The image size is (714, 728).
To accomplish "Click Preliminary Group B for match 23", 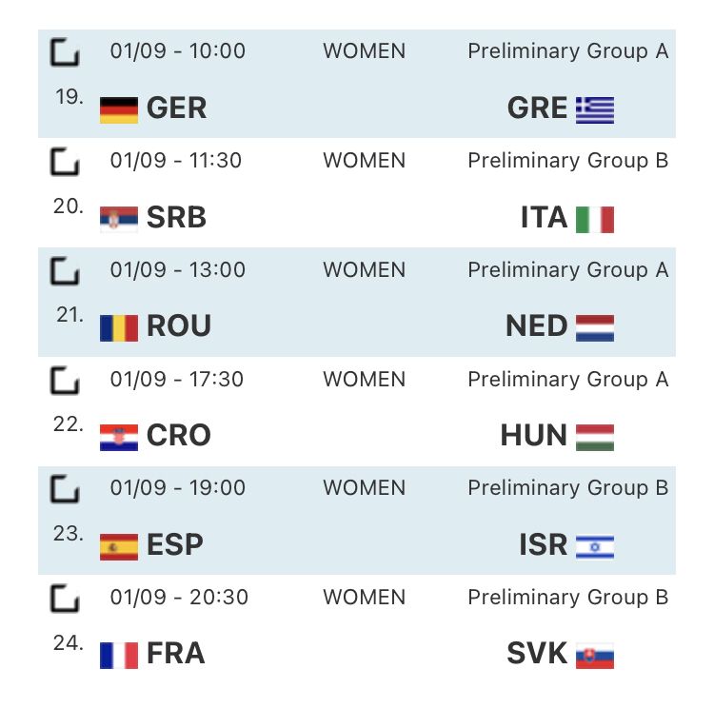I will point(567,487).
